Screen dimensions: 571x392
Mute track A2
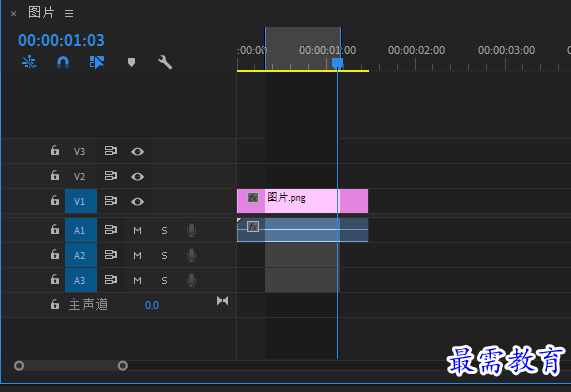[137, 256]
